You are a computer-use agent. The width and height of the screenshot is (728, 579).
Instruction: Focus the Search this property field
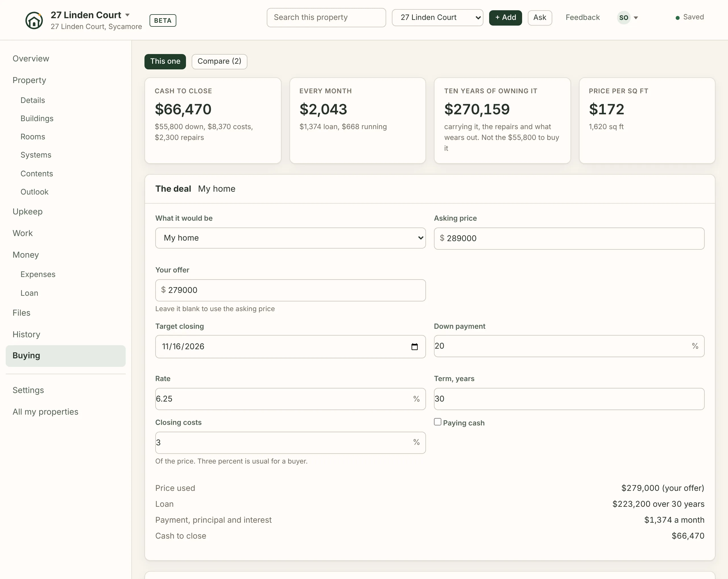point(326,18)
